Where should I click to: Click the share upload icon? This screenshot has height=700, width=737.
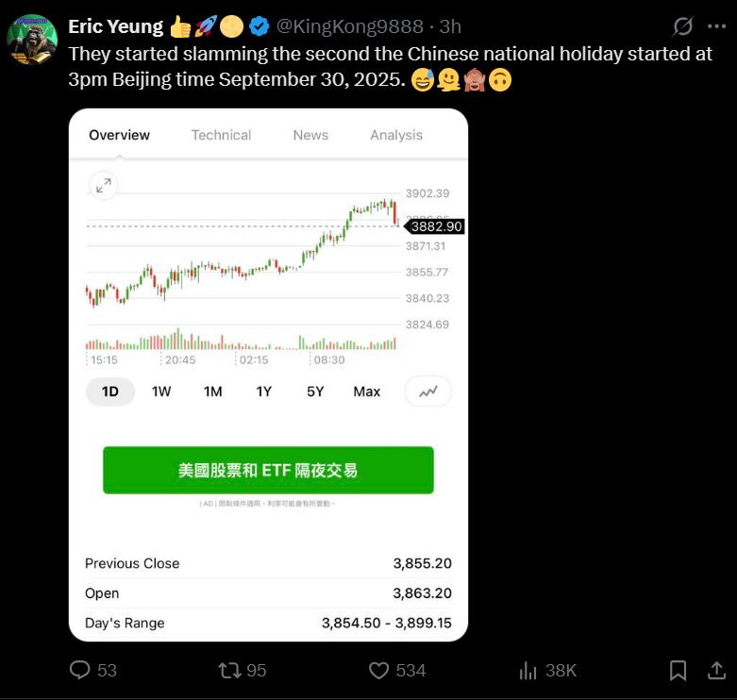pyautogui.click(x=716, y=670)
